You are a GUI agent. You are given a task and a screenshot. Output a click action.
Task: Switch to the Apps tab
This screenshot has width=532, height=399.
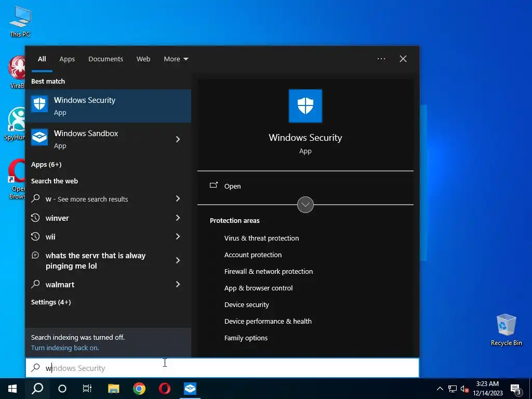pyautogui.click(x=67, y=59)
